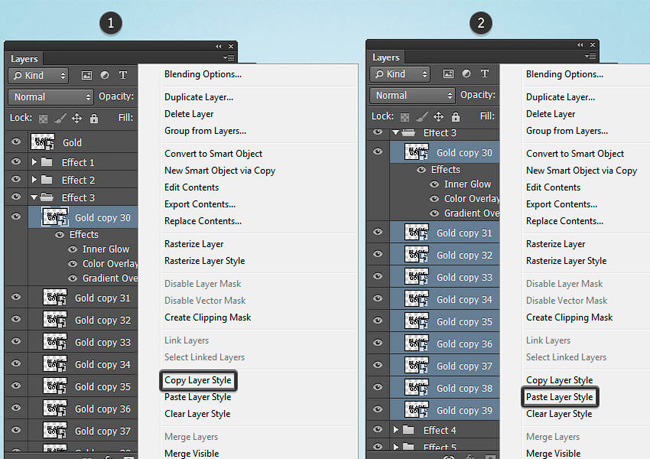Hide Effect 4 group in panel 2
This screenshot has height=459, width=650.
pyautogui.click(x=378, y=429)
